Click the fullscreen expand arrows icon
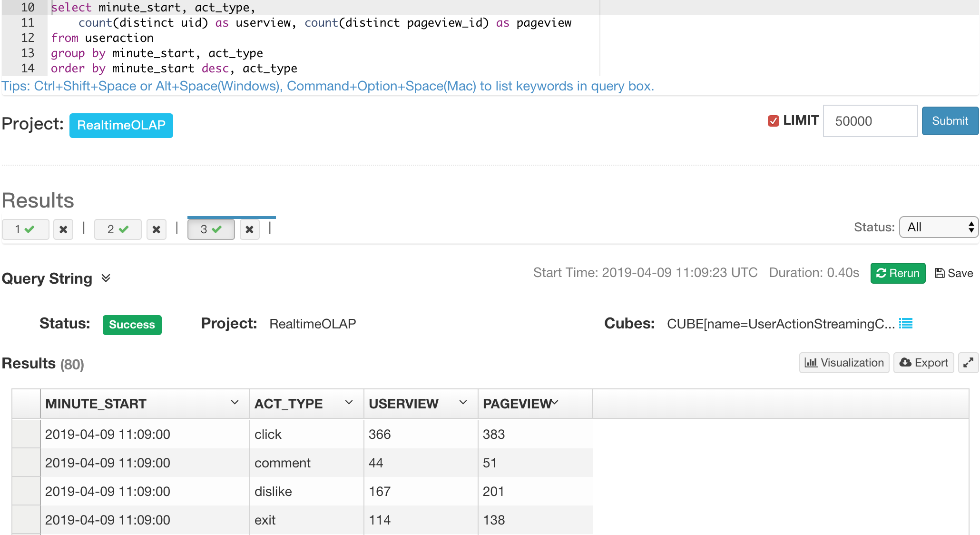 pyautogui.click(x=968, y=363)
